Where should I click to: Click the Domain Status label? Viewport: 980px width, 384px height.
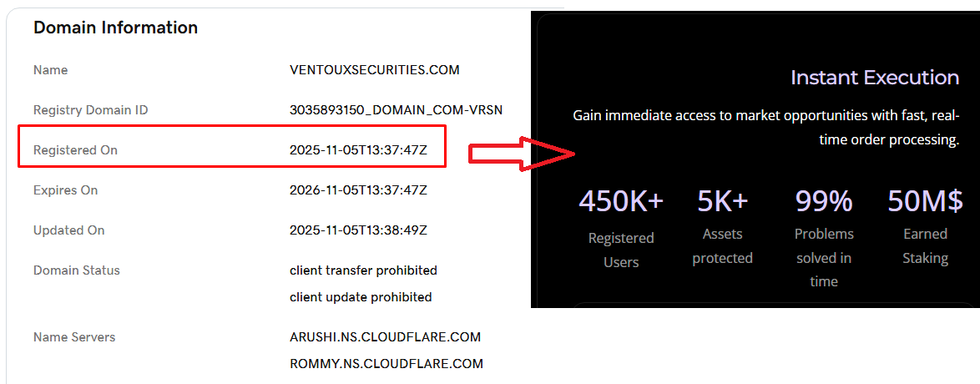click(76, 270)
